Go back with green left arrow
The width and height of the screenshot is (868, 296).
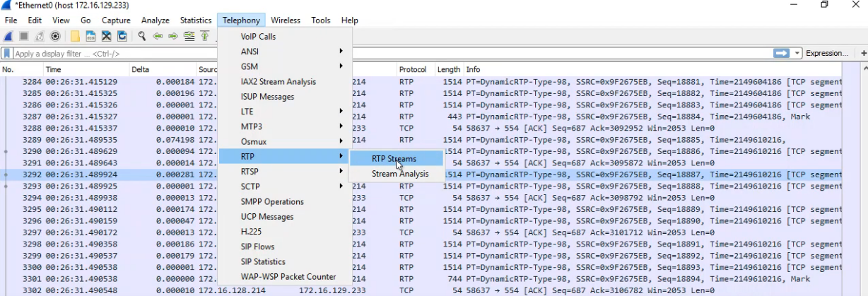158,36
